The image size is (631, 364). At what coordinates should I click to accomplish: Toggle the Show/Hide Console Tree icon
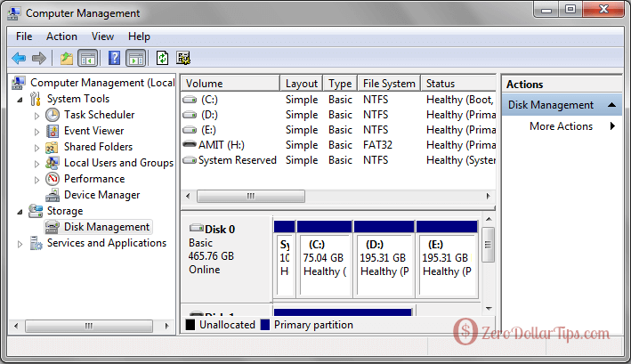click(x=88, y=59)
